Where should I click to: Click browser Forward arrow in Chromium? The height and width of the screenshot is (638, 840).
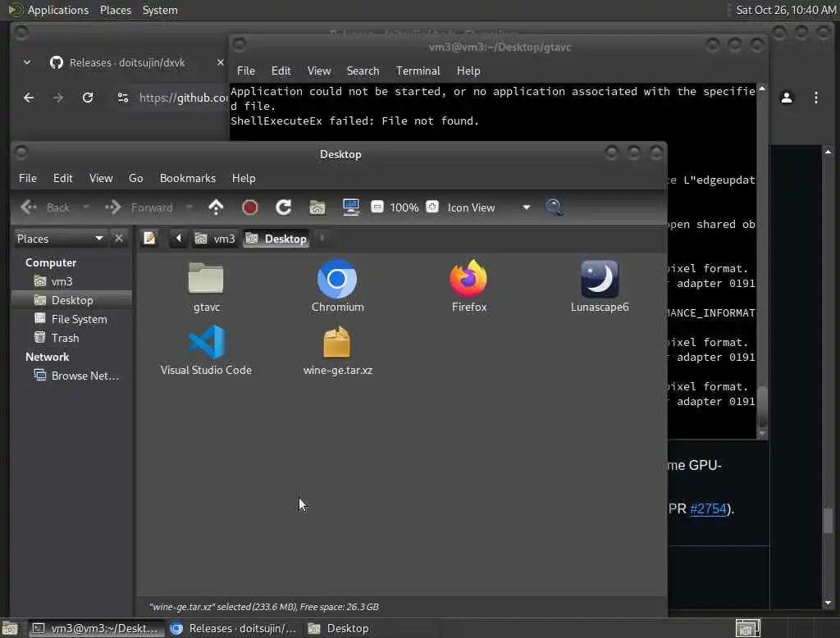click(x=58, y=98)
